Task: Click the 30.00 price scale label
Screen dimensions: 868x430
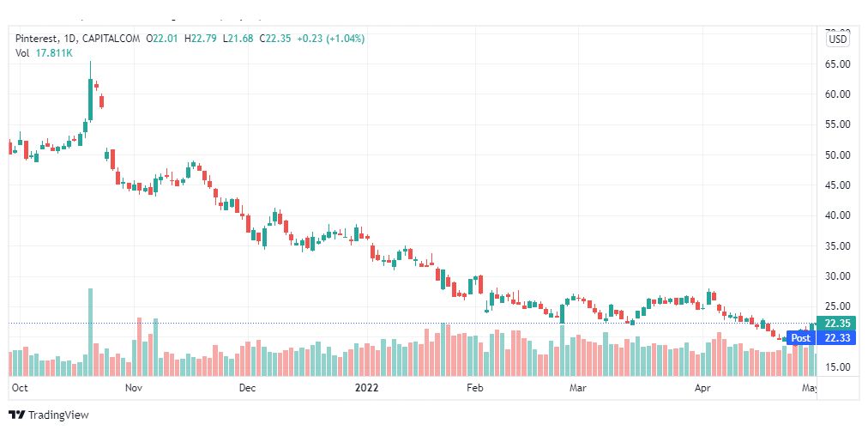Action: pos(837,276)
